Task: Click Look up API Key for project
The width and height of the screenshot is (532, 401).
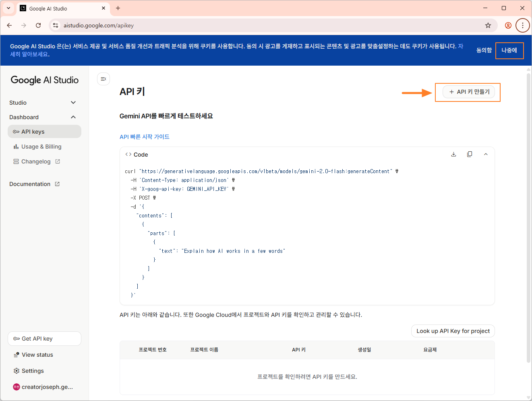Action: pyautogui.click(x=453, y=331)
